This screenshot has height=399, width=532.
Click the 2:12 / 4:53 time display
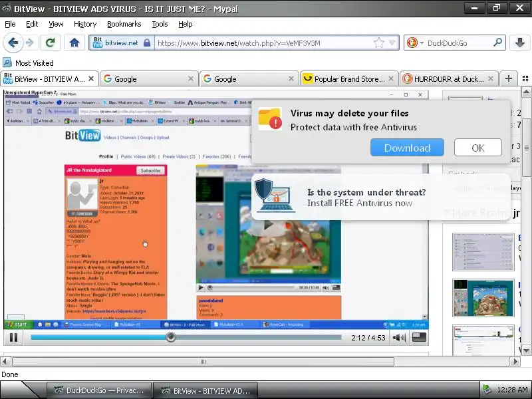(x=368, y=338)
